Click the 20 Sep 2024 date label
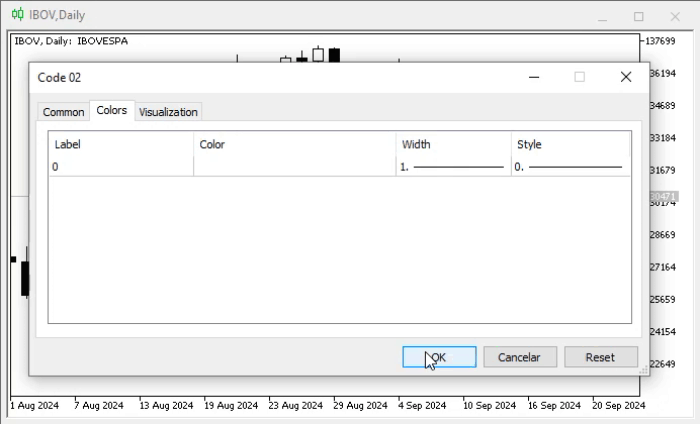This screenshot has width=700, height=424. (x=619, y=405)
